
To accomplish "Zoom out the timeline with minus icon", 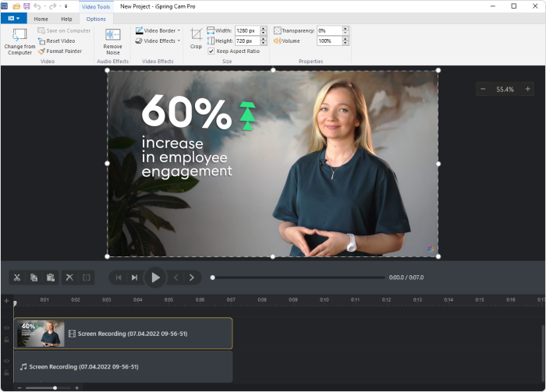I will (x=19, y=388).
